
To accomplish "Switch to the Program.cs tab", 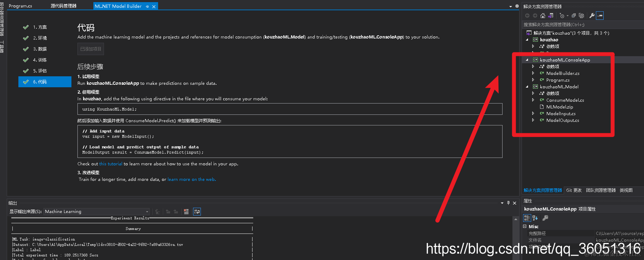I will point(20,6).
